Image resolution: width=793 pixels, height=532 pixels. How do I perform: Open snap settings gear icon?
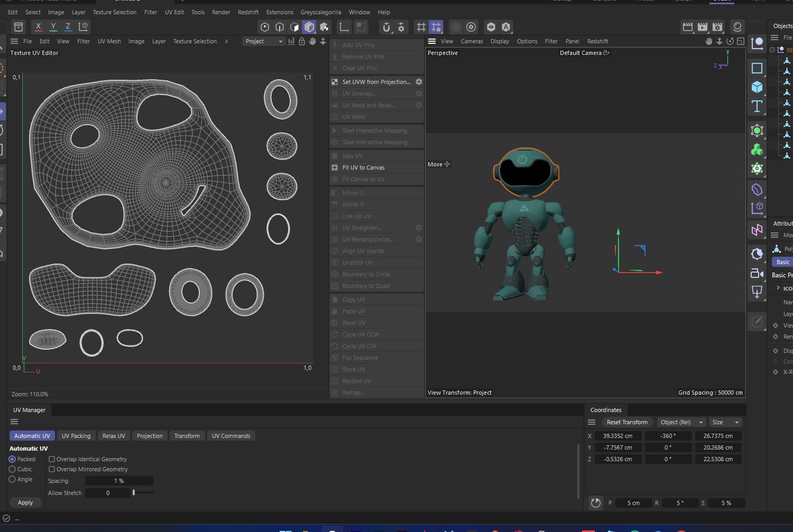(401, 27)
